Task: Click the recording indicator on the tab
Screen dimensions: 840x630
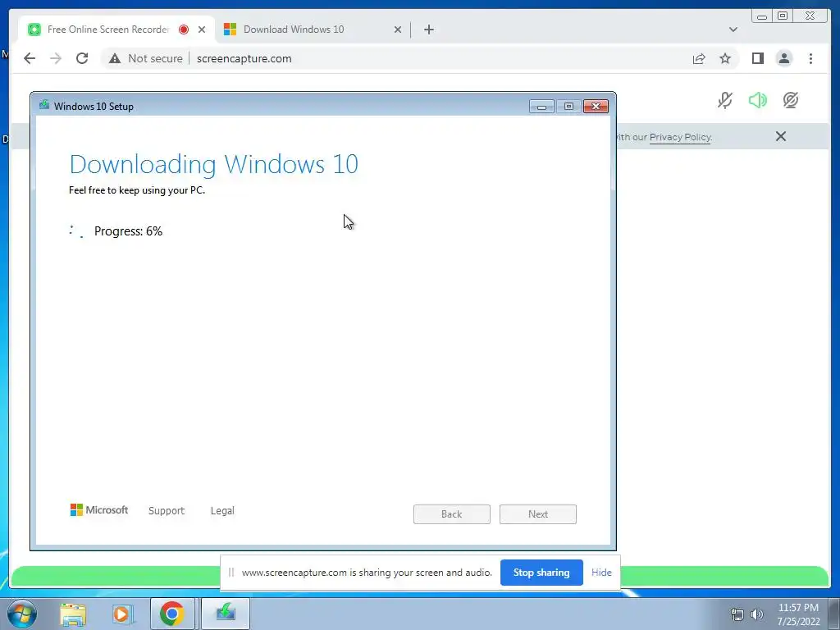Action: point(184,30)
